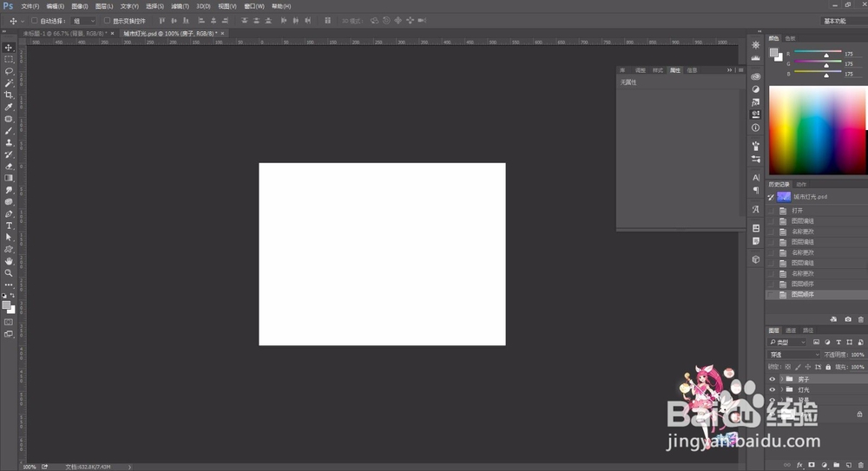Switch to the 通道 tab

pyautogui.click(x=791, y=330)
